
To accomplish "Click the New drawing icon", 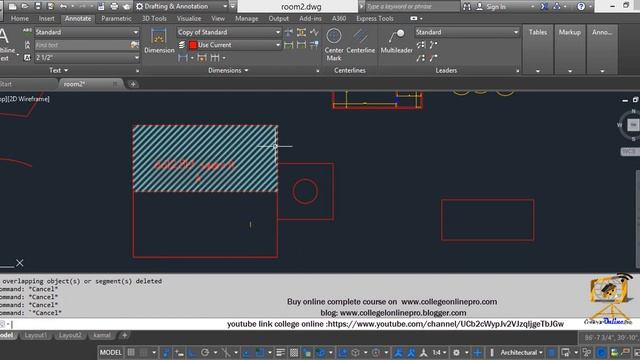I will pos(12,6).
